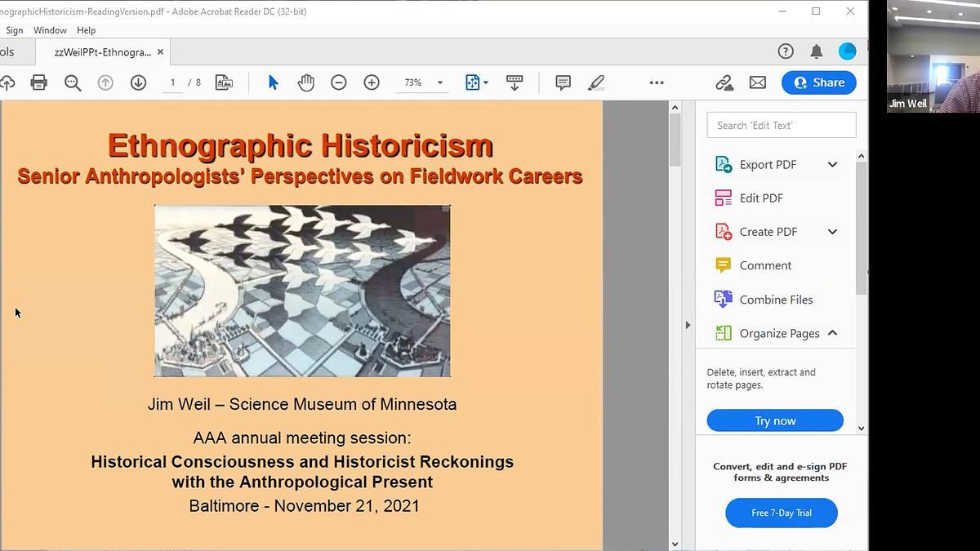Screen dimensions: 980x551
Task: Open the Find text magnifier tool
Action: pos(73,82)
